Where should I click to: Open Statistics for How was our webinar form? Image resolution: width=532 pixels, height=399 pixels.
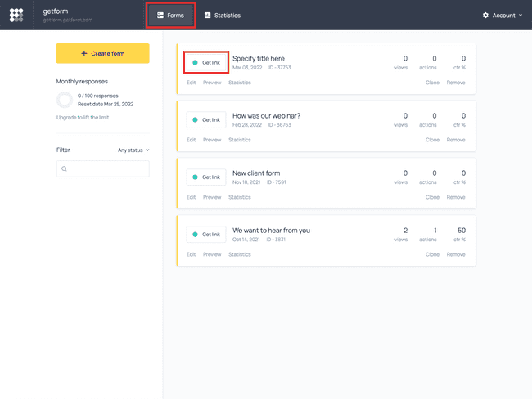(x=240, y=140)
